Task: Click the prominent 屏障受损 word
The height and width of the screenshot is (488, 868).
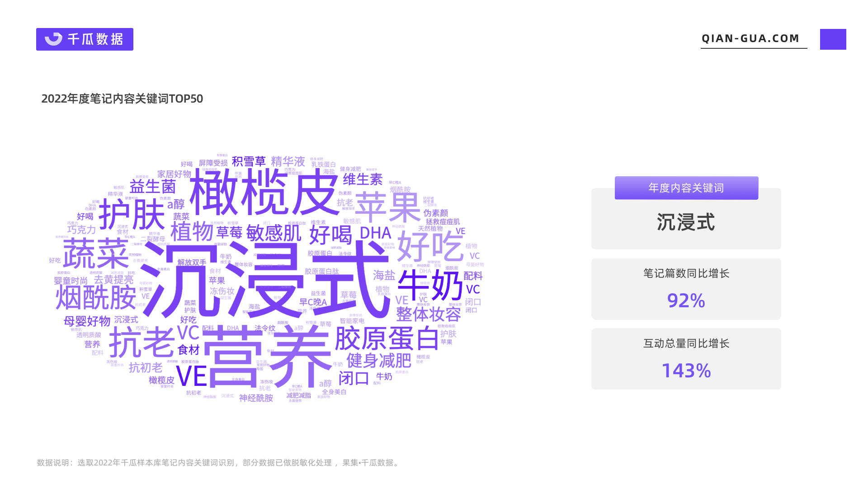Action: 213,163
